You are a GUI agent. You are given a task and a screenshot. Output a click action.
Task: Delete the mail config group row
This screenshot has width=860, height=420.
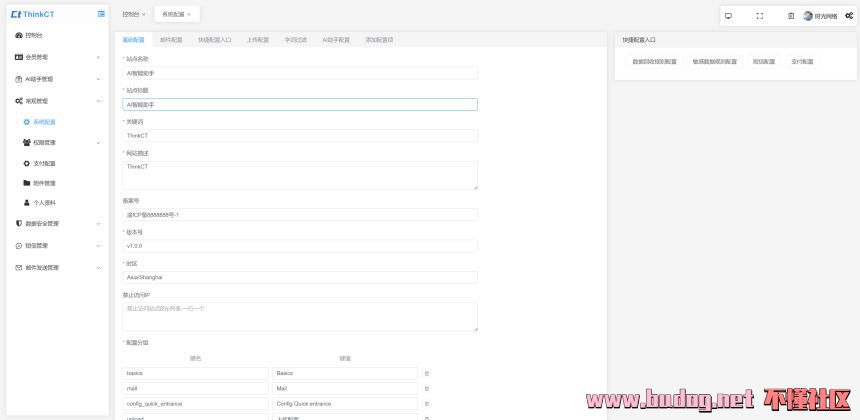(x=427, y=389)
